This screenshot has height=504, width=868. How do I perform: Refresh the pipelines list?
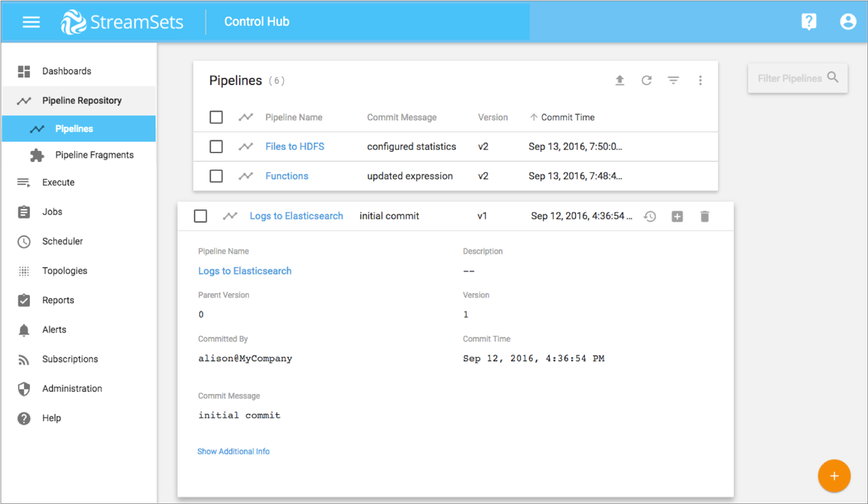[x=646, y=80]
